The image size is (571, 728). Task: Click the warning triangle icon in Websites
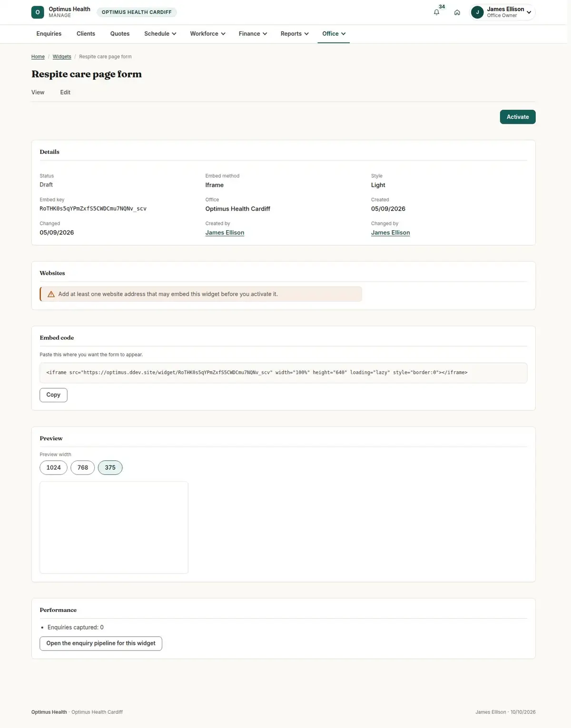pos(51,294)
